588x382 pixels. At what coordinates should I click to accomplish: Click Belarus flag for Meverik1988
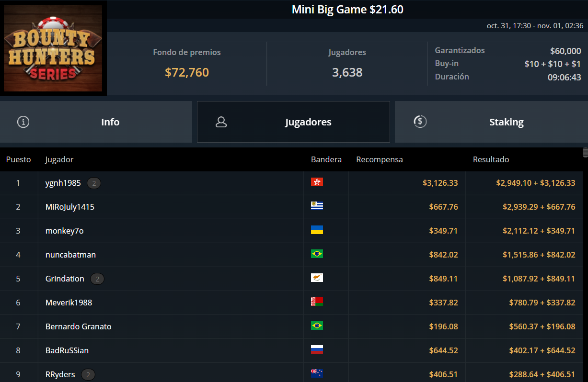[317, 302]
